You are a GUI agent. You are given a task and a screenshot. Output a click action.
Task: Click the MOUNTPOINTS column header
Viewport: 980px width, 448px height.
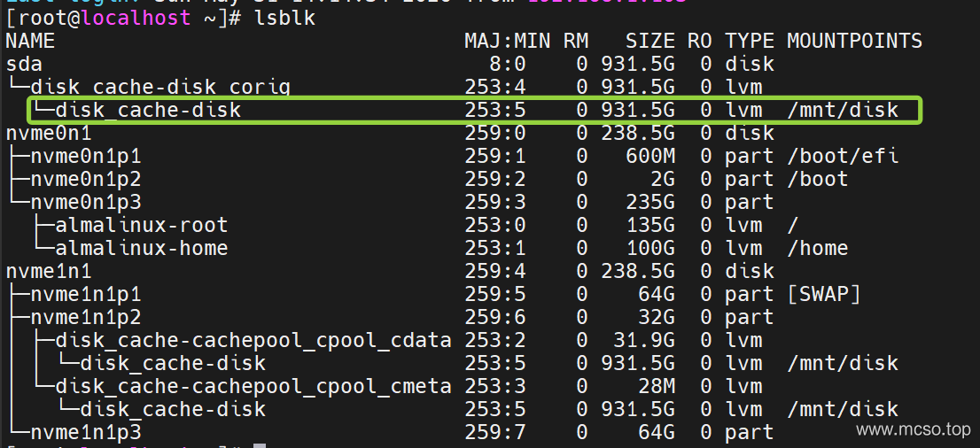pos(854,42)
